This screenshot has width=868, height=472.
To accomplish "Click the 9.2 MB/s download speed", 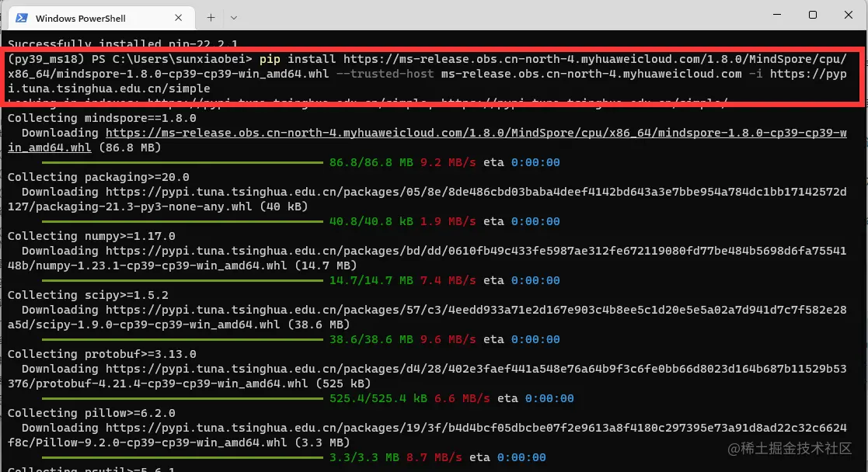I will pos(448,162).
